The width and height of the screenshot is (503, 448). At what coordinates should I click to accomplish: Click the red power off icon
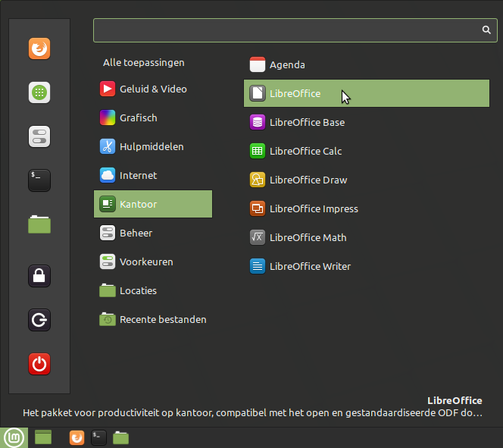pos(39,364)
